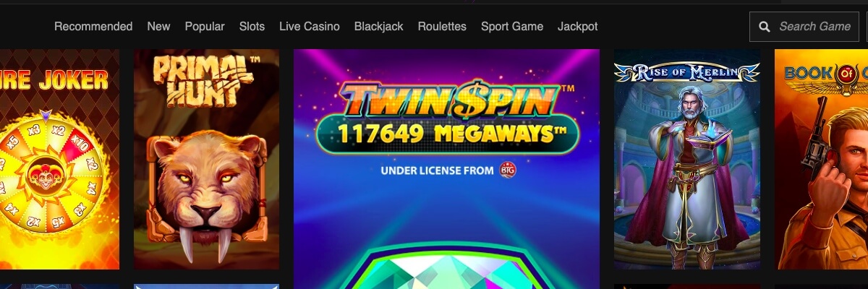Go to the Live Casino tab
The image size is (868, 289).
tap(310, 26)
